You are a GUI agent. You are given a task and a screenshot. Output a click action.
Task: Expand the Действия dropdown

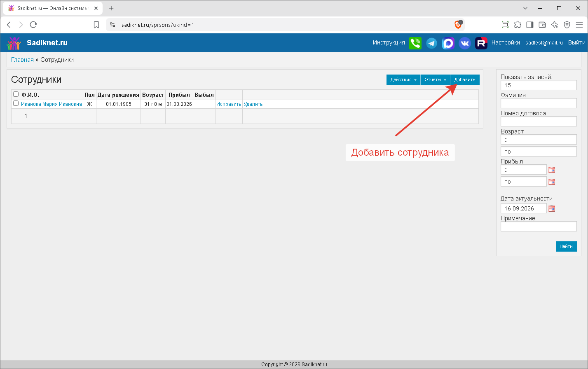pos(403,79)
